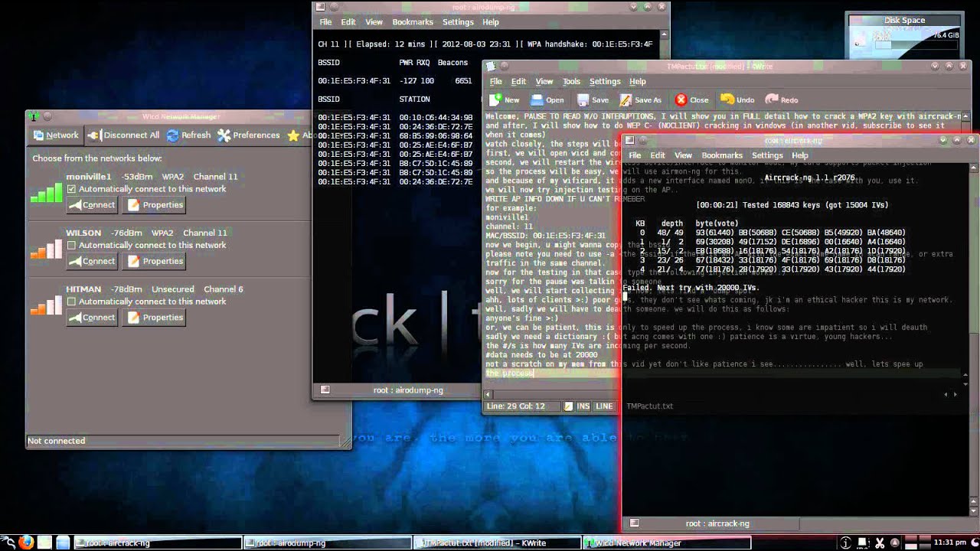Open Tools menu in KWrite
Screen dimensions: 980x551
571,81
